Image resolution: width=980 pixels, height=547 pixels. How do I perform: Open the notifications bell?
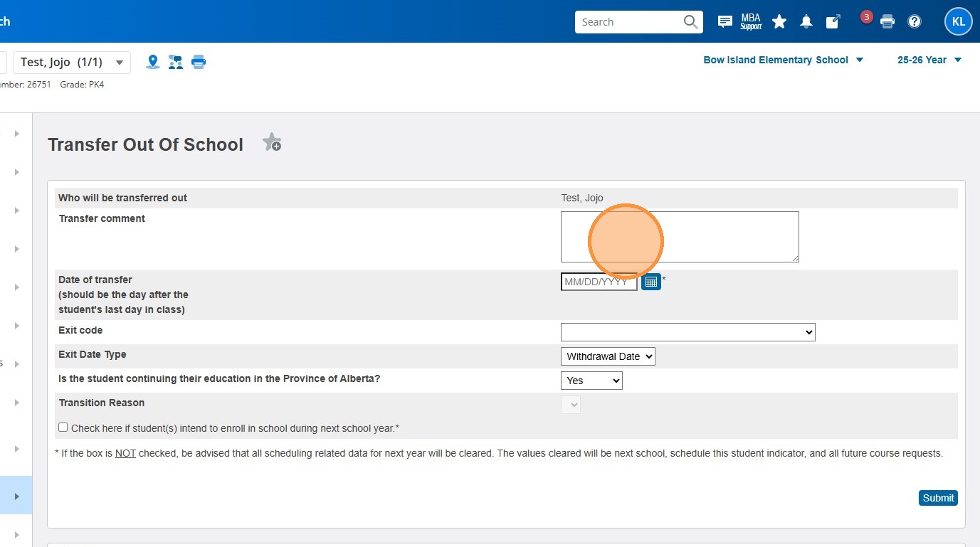[806, 22]
